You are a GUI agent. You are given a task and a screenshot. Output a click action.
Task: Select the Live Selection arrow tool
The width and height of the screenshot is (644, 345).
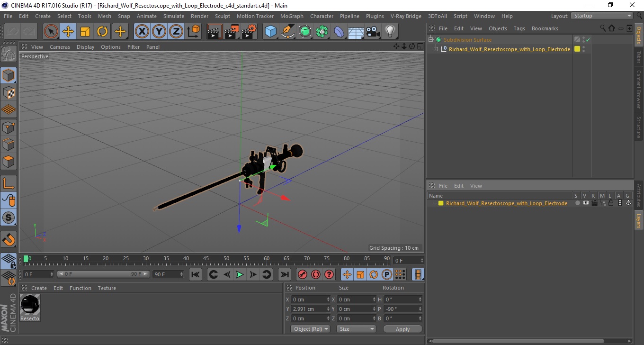(x=51, y=32)
